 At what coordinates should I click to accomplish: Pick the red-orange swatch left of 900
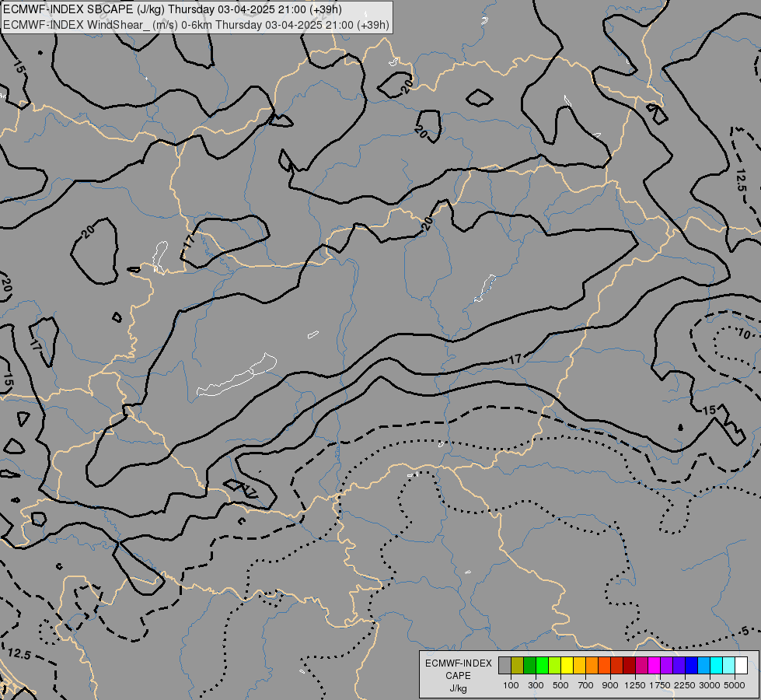[604, 665]
